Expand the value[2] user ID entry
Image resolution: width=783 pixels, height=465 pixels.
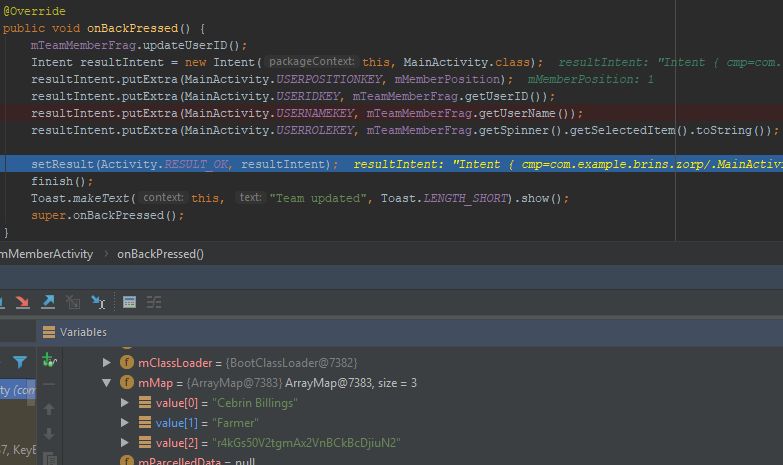(x=125, y=443)
